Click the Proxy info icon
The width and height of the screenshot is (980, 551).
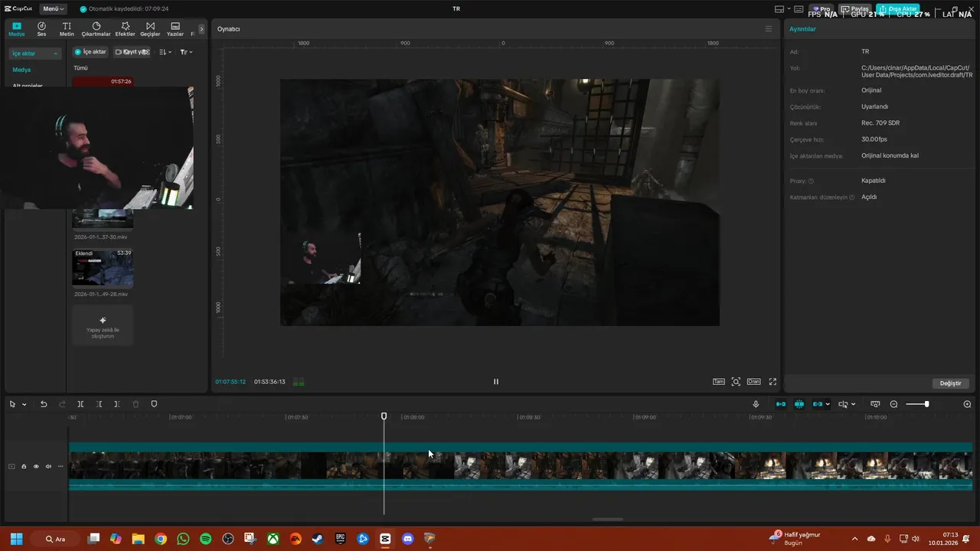click(811, 181)
